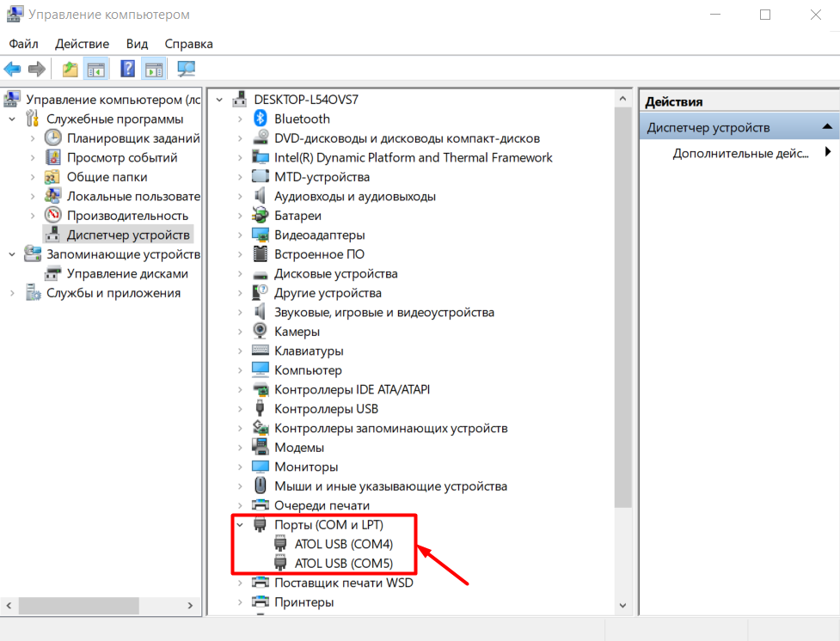Select Звуковые, игровые и видеоустройства

[384, 312]
